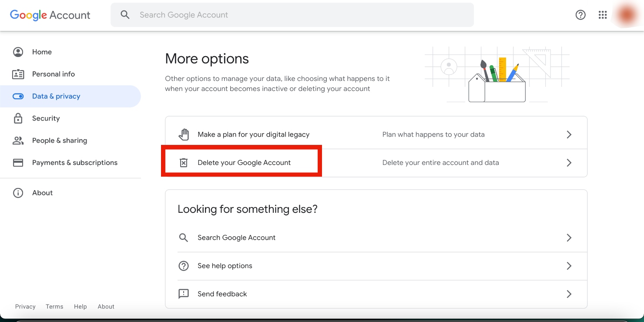Click 'Plan what happens to your data' text
644x322 pixels.
[x=433, y=134]
